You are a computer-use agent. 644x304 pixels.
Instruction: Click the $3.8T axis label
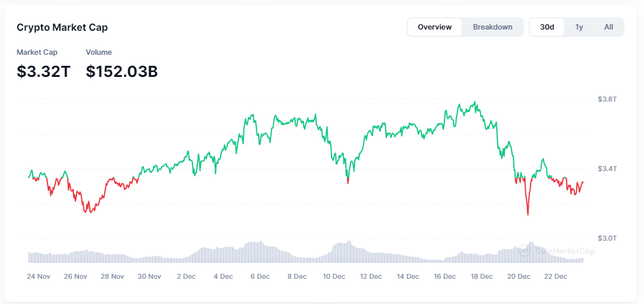[607, 99]
